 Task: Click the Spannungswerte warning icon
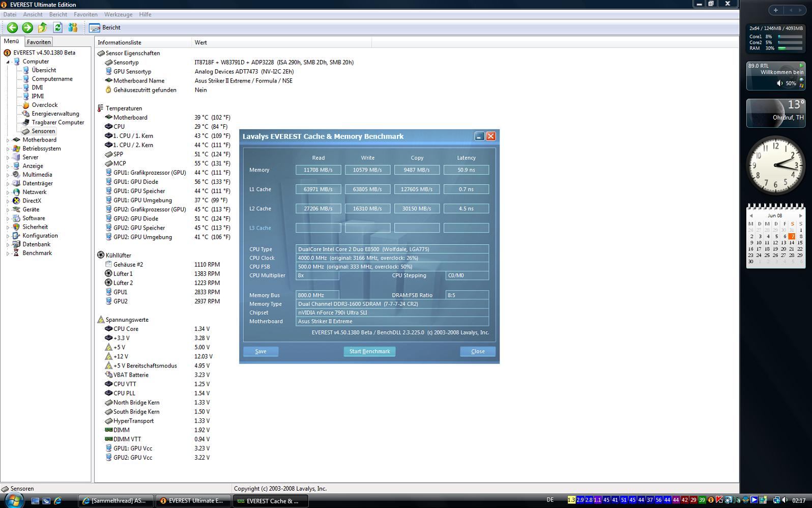click(100, 320)
